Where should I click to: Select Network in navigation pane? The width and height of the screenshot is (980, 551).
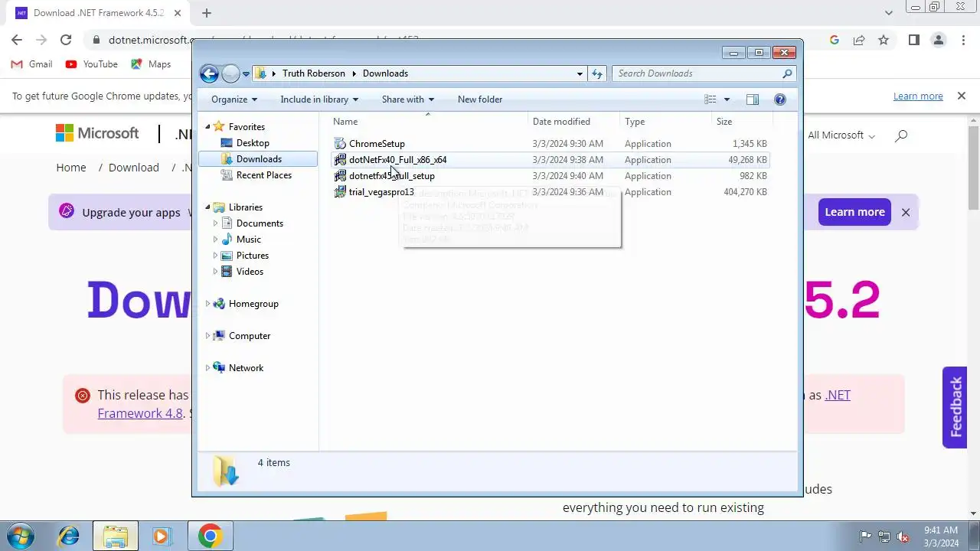point(246,368)
